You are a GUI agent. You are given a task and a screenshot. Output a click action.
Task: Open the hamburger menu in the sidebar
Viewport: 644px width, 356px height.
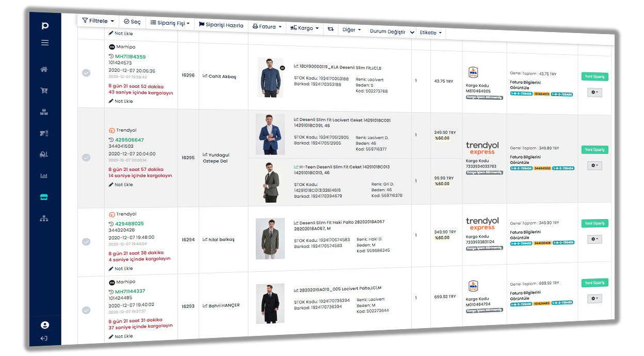[45, 43]
